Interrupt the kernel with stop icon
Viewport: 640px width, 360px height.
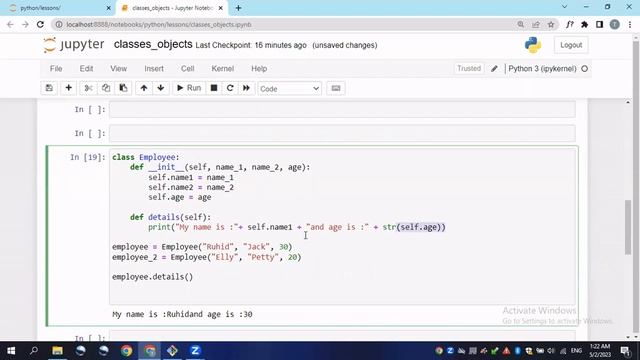coord(213,88)
